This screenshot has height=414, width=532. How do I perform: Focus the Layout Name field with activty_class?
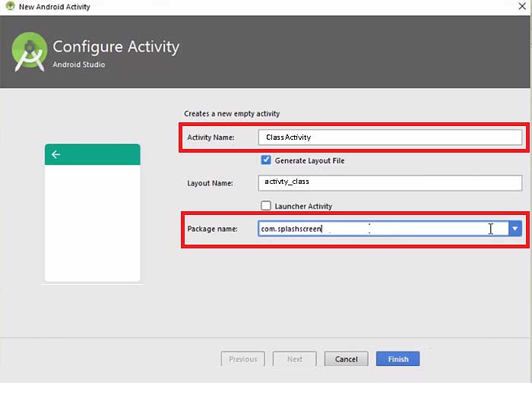[x=390, y=183]
